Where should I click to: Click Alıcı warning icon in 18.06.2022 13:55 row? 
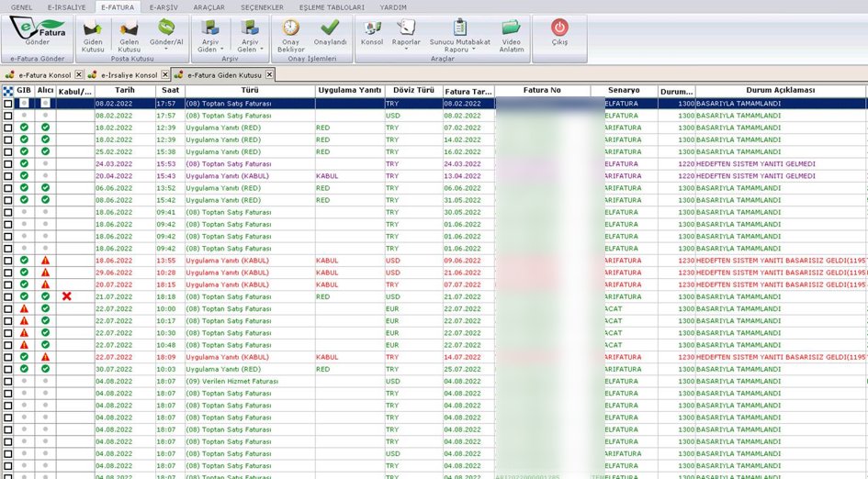pos(45,261)
